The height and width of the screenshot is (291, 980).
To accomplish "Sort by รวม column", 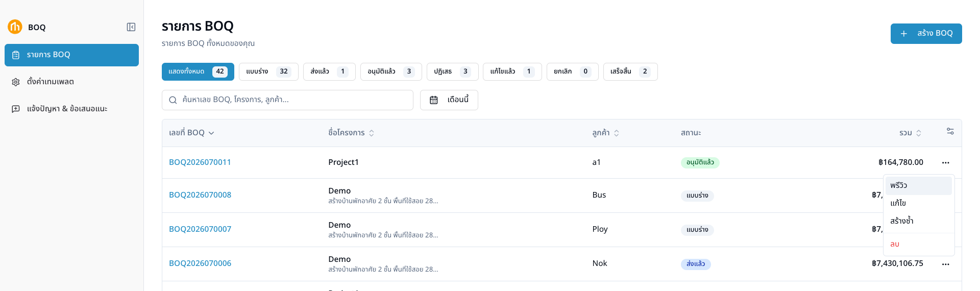I will click(x=910, y=133).
